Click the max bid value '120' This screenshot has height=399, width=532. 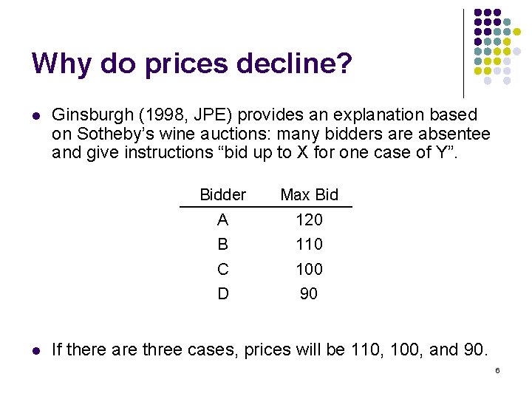[x=309, y=219]
